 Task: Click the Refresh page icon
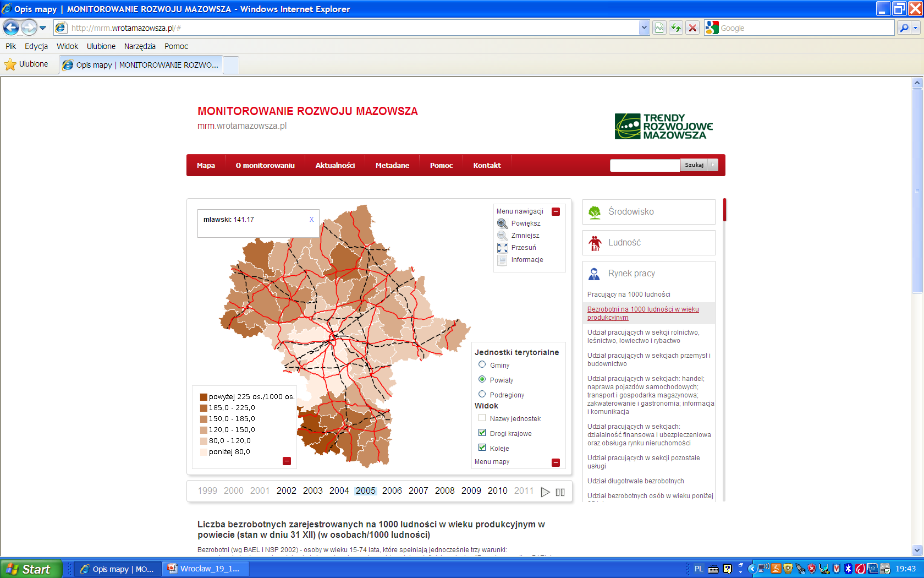(676, 28)
